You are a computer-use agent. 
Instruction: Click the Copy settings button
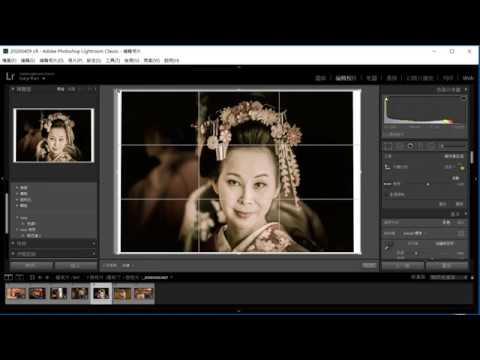tap(31, 266)
